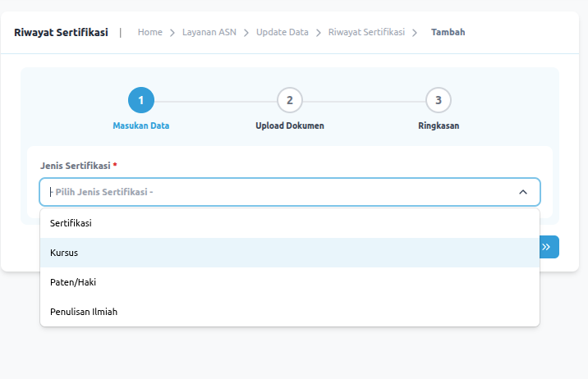Click the Riwayat Sertifikasi page title
The height and width of the screenshot is (379, 588).
[x=61, y=32]
